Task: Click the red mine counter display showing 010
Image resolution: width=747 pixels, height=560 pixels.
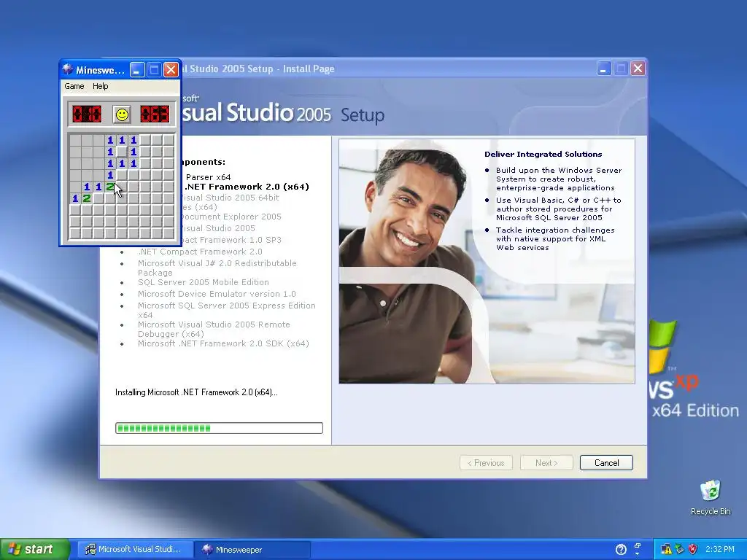Action: (87, 114)
